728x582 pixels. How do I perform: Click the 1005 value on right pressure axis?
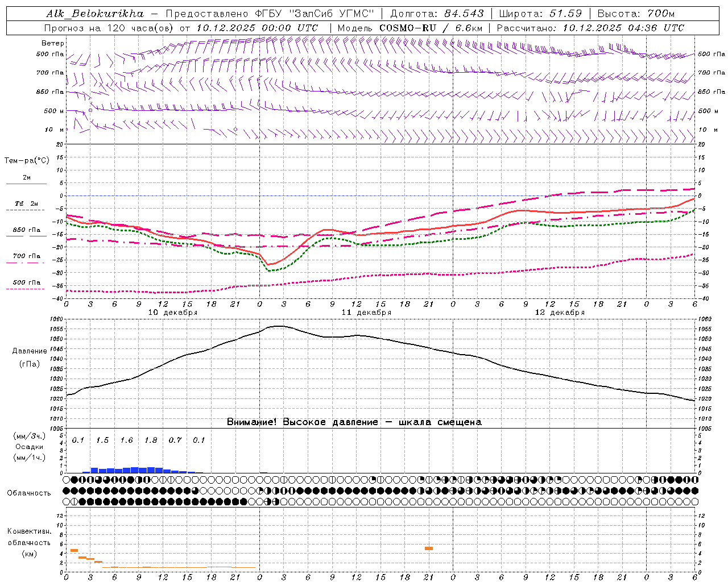click(704, 429)
